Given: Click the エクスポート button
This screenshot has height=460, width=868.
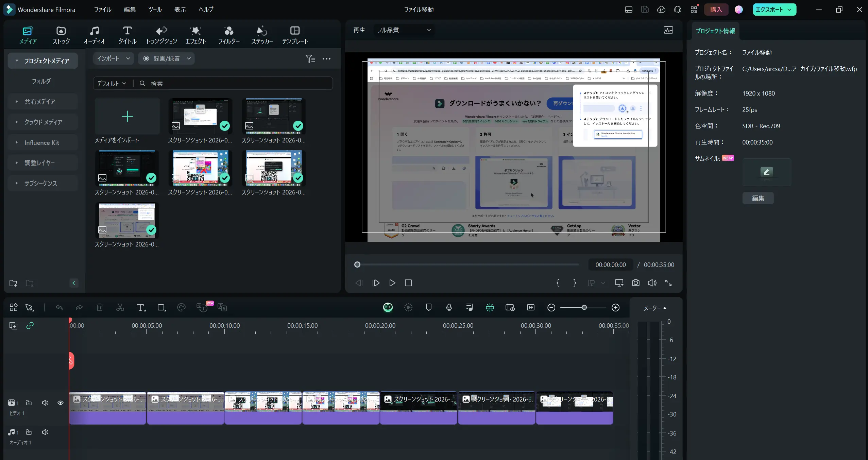Looking at the screenshot, I should coord(770,10).
